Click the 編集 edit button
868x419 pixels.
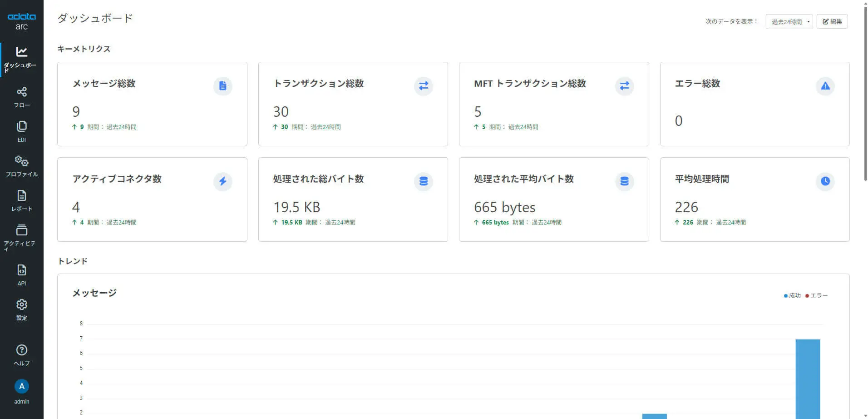tap(832, 21)
